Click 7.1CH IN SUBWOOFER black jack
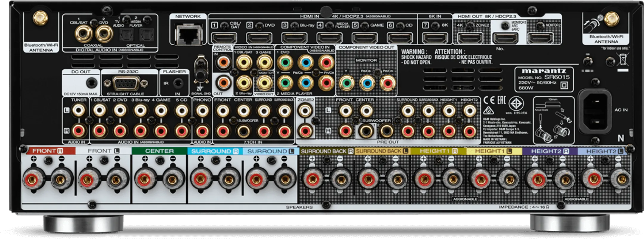 (x=243, y=131)
